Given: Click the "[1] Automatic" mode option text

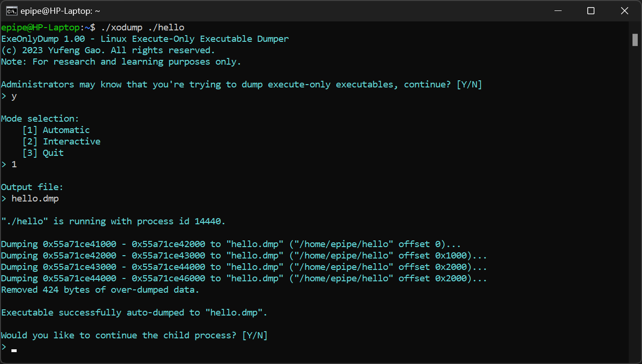Looking at the screenshot, I should click(x=56, y=130).
